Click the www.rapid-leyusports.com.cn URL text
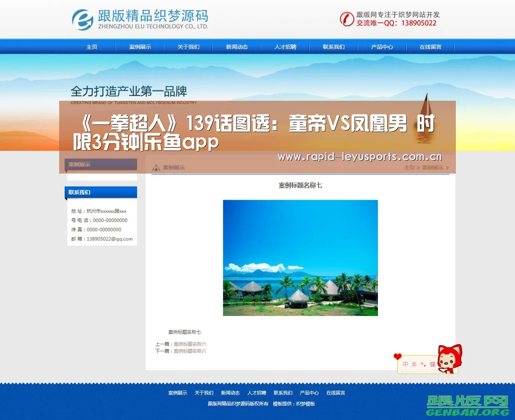Image resolution: width=515 pixels, height=420 pixels. [x=360, y=157]
